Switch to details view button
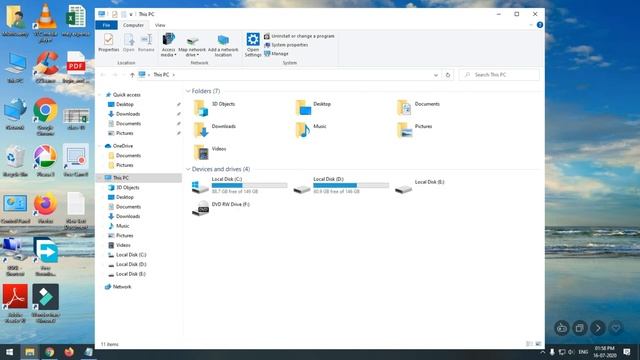Screen dimensions: 640x360 tap(529, 344)
